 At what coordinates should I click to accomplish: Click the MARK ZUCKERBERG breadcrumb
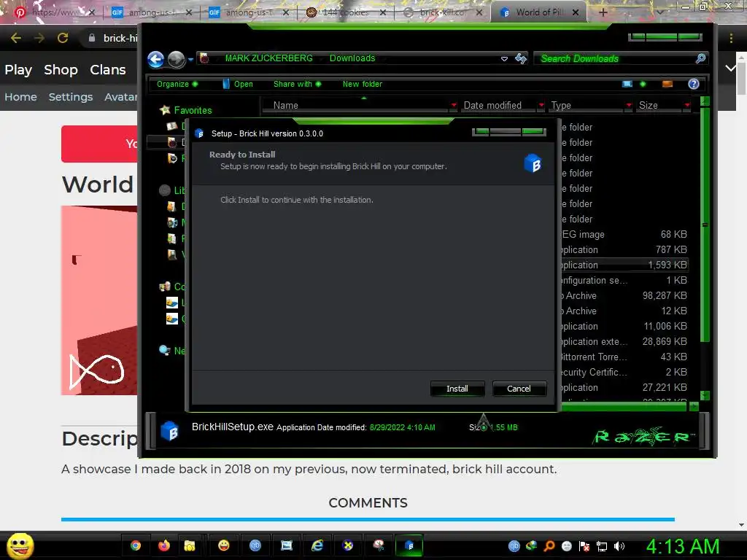pyautogui.click(x=268, y=58)
